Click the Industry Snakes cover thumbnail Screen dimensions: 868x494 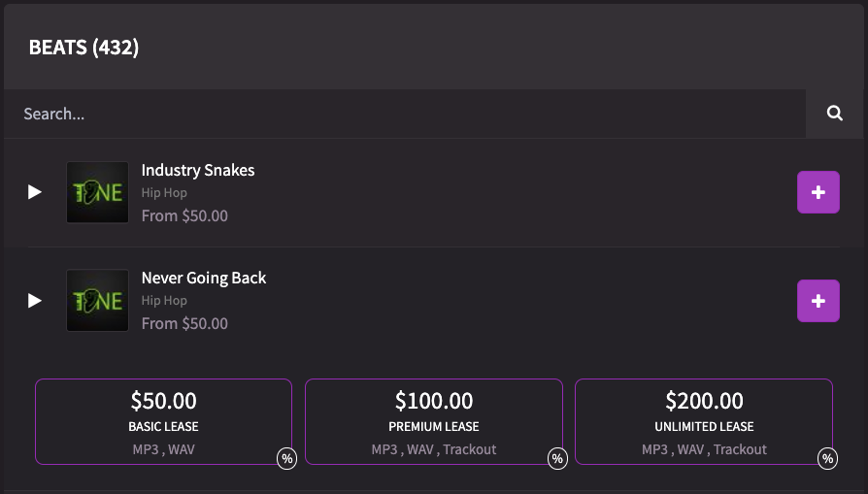(x=97, y=192)
